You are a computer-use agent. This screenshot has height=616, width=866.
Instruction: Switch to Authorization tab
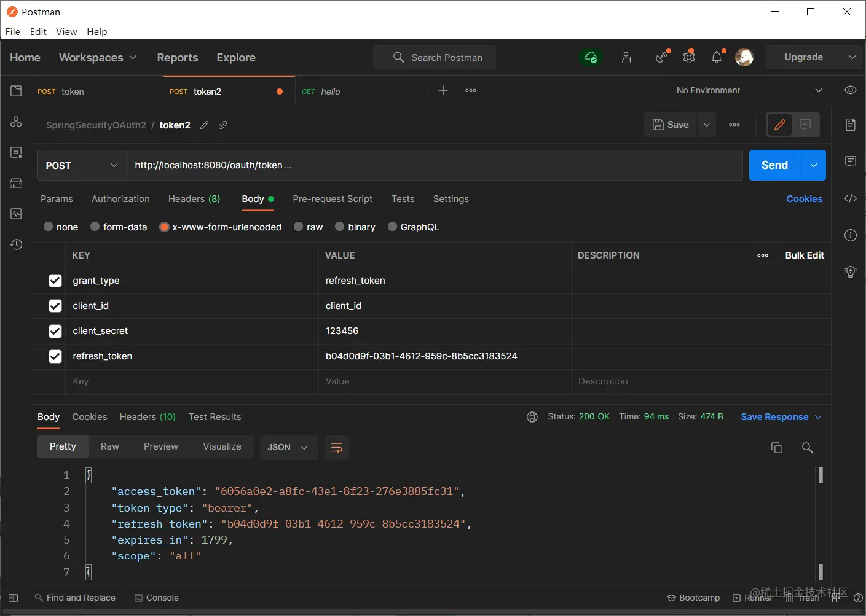point(120,199)
